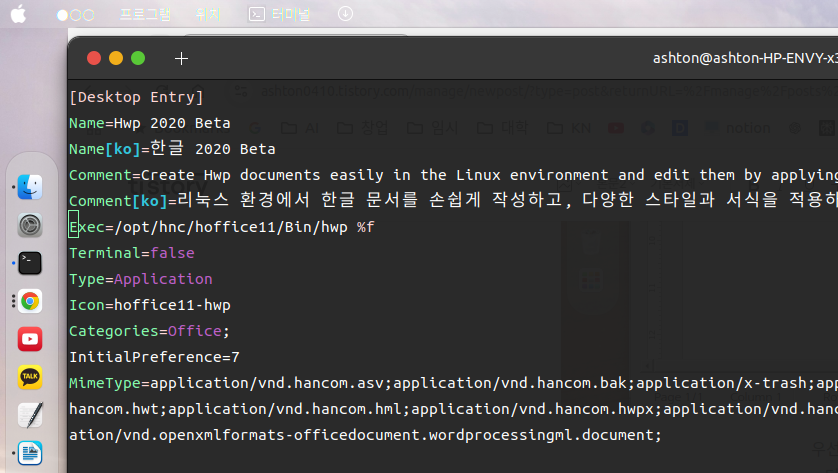Minimize terminal using the yellow button

tap(116, 58)
